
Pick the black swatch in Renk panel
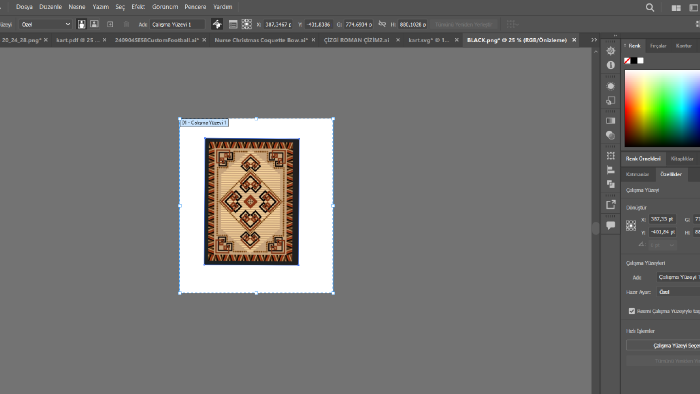coord(633,61)
